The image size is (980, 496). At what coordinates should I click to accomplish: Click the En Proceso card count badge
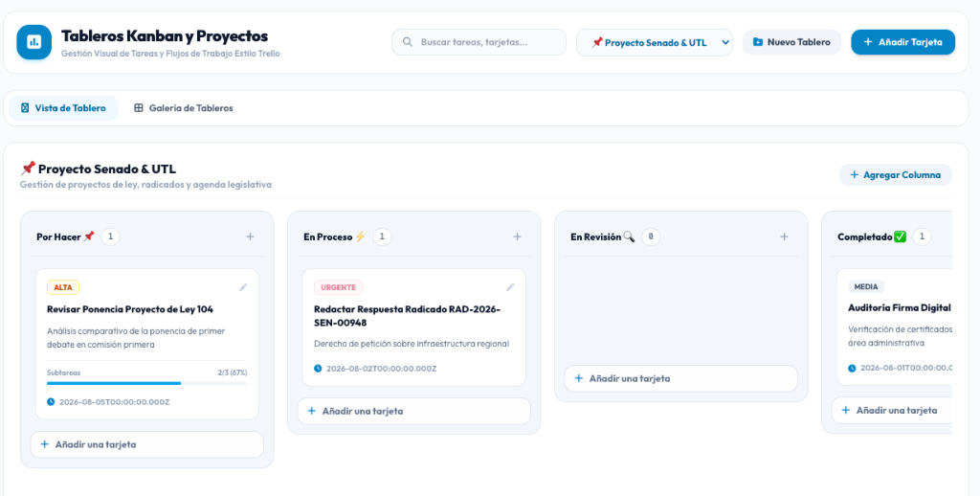click(382, 237)
